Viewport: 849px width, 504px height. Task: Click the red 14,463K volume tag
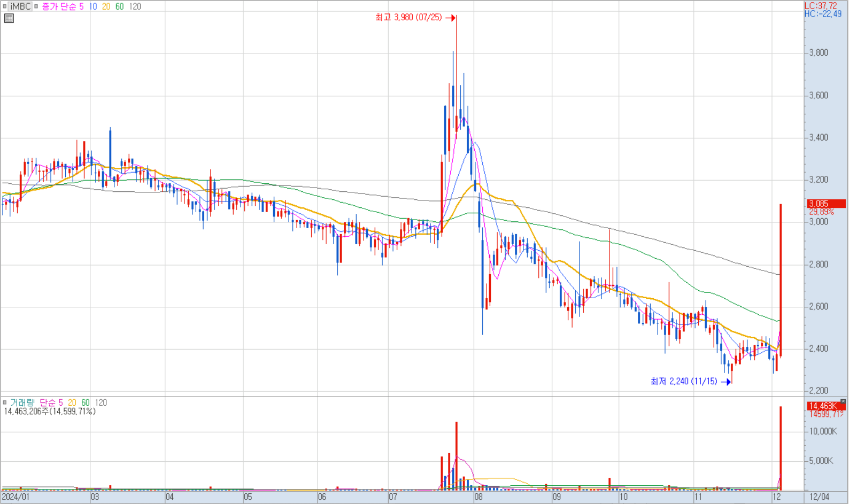coord(826,406)
